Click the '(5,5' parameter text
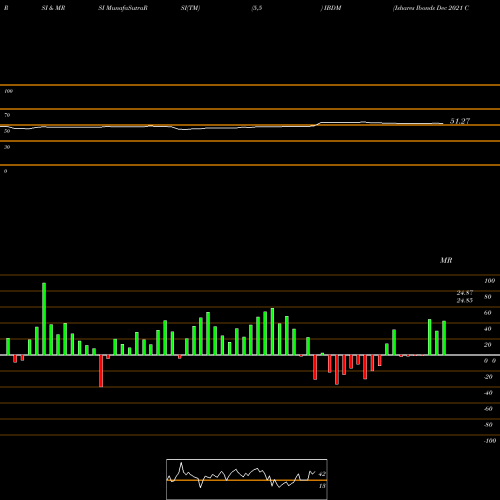 coord(257,8)
